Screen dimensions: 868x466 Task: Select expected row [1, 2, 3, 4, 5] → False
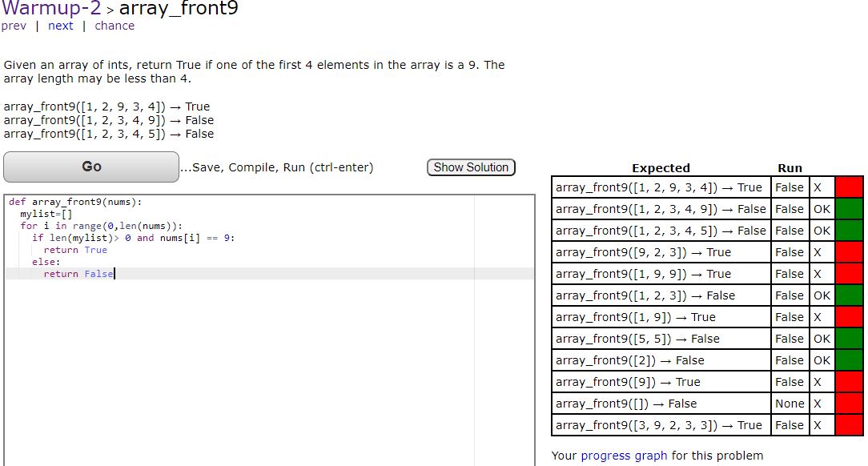pos(661,231)
